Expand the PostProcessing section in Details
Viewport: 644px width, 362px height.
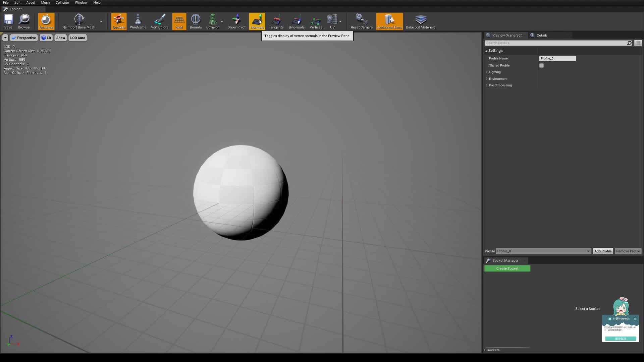(487, 85)
